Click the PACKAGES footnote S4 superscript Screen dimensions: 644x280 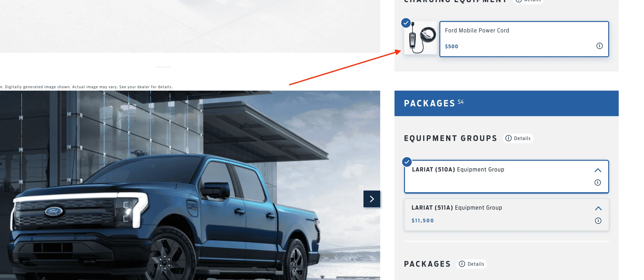(x=461, y=102)
